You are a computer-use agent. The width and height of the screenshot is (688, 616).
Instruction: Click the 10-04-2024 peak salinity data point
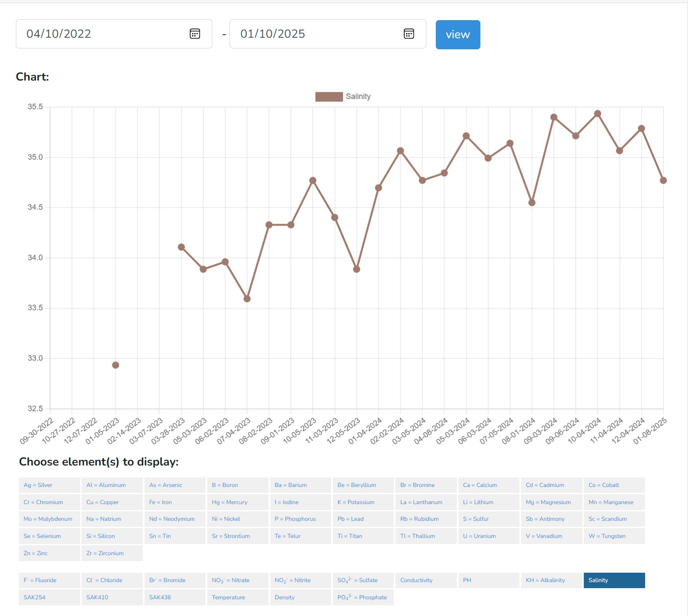(597, 114)
